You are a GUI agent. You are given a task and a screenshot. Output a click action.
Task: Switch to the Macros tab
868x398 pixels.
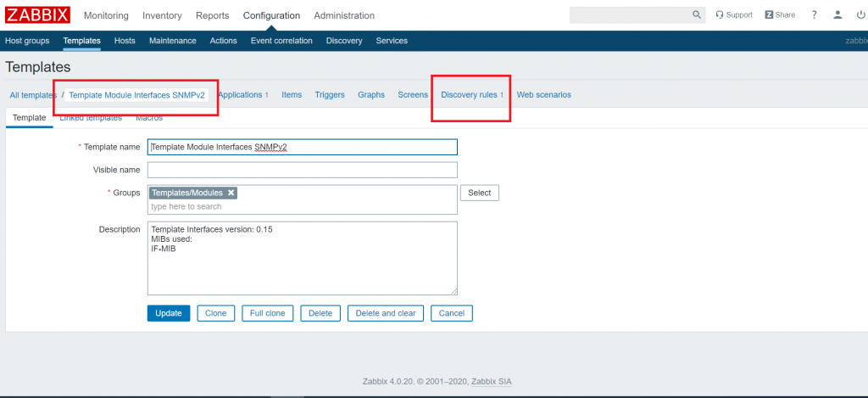[x=149, y=118]
